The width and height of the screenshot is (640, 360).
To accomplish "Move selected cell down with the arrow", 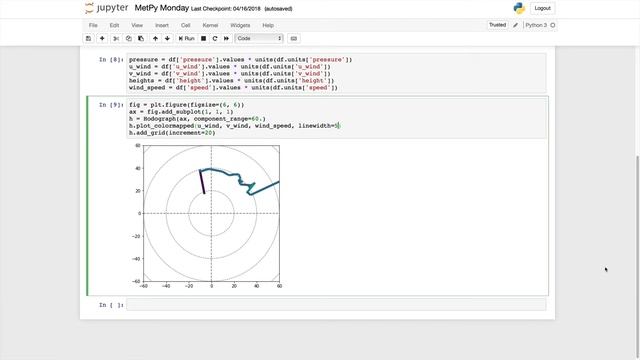I will click(167, 38).
